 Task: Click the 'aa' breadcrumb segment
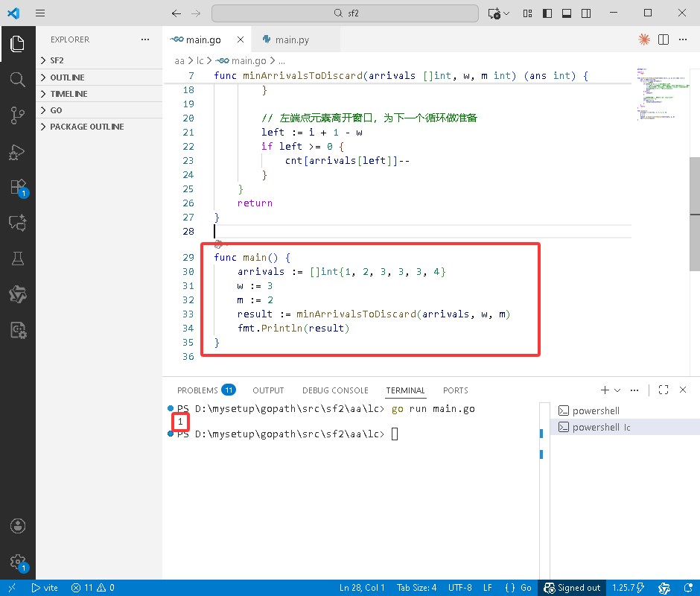pyautogui.click(x=179, y=61)
